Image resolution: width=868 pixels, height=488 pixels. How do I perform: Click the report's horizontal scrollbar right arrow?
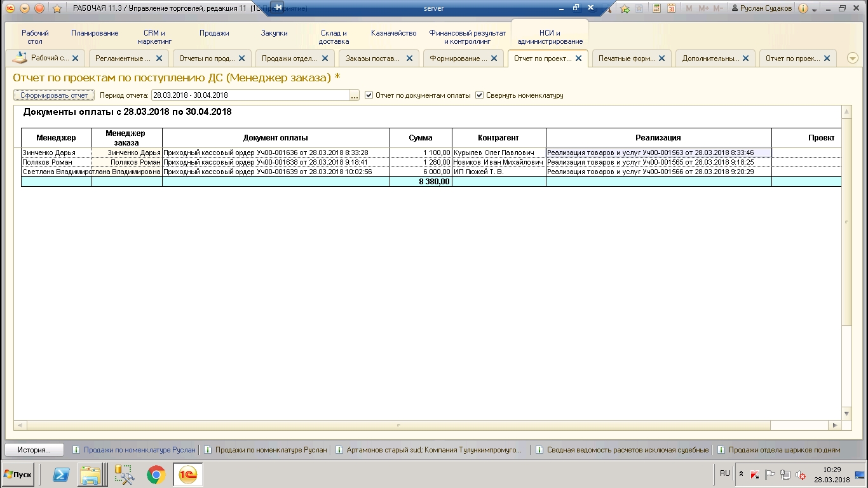(x=837, y=425)
